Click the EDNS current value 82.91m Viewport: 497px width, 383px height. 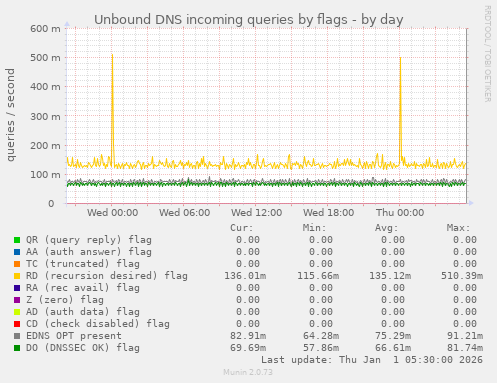(x=248, y=336)
